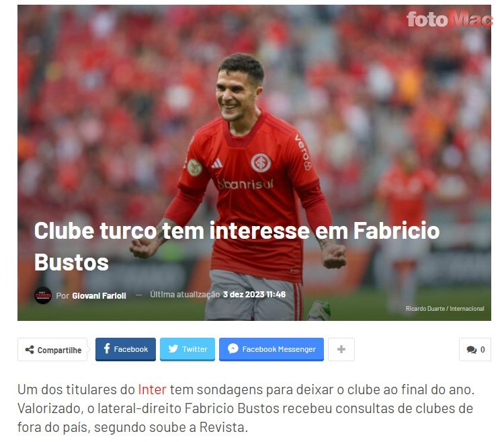Image resolution: width=504 pixels, height=442 pixels.
Task: Open the comments counter showing 0
Action: tap(474, 349)
